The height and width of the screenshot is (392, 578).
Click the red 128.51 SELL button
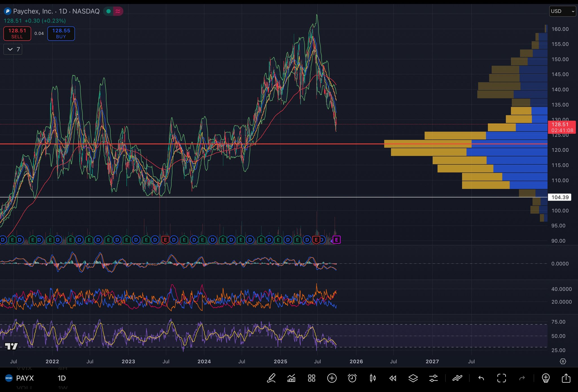[x=17, y=34]
